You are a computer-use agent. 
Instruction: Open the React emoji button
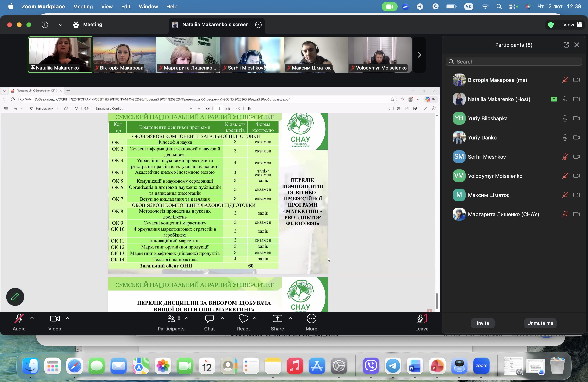coord(243,319)
